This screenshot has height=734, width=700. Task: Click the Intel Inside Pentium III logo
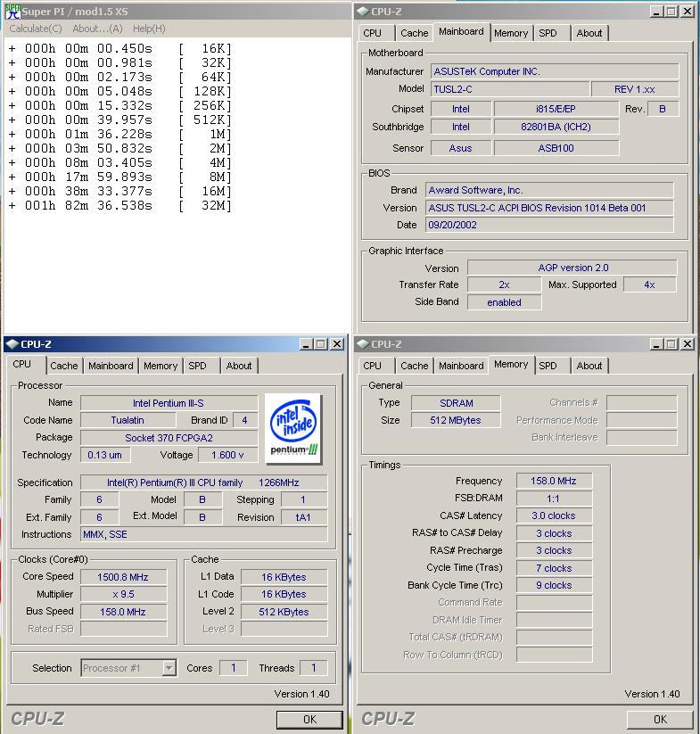(x=293, y=428)
